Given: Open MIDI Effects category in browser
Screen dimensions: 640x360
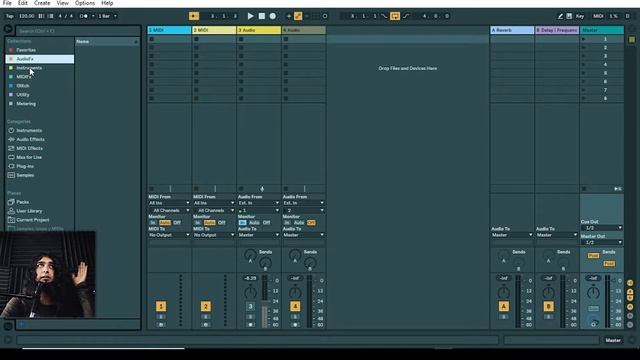Looking at the screenshot, I should click(40, 149).
